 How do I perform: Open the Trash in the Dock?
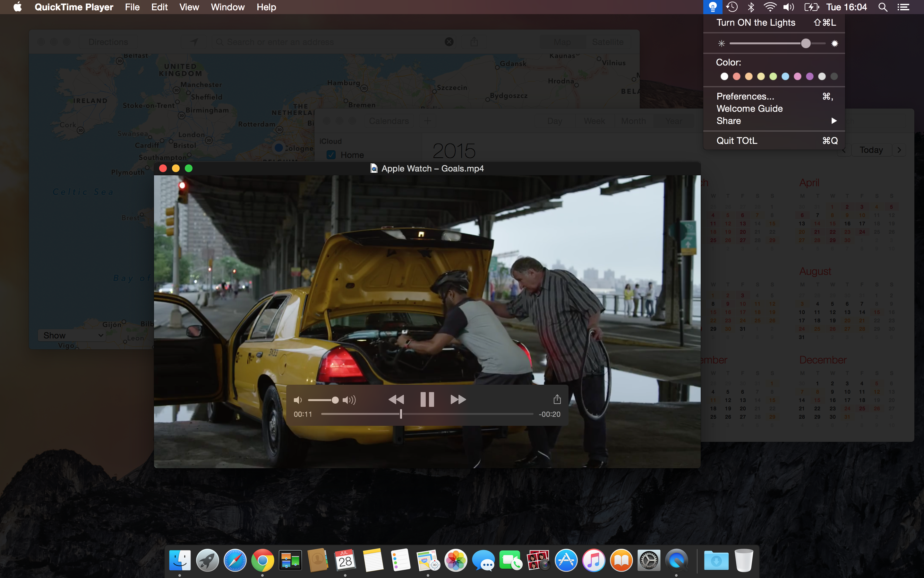click(744, 560)
